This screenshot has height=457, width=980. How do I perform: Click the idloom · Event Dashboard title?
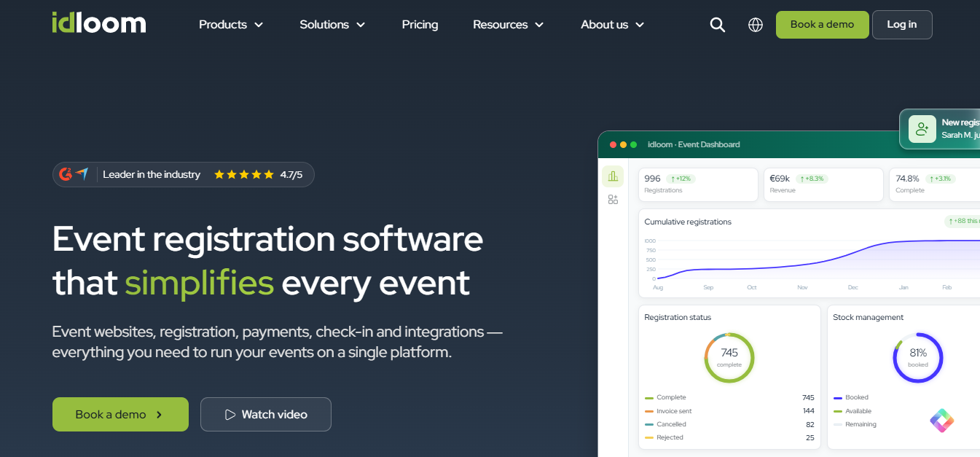(694, 144)
